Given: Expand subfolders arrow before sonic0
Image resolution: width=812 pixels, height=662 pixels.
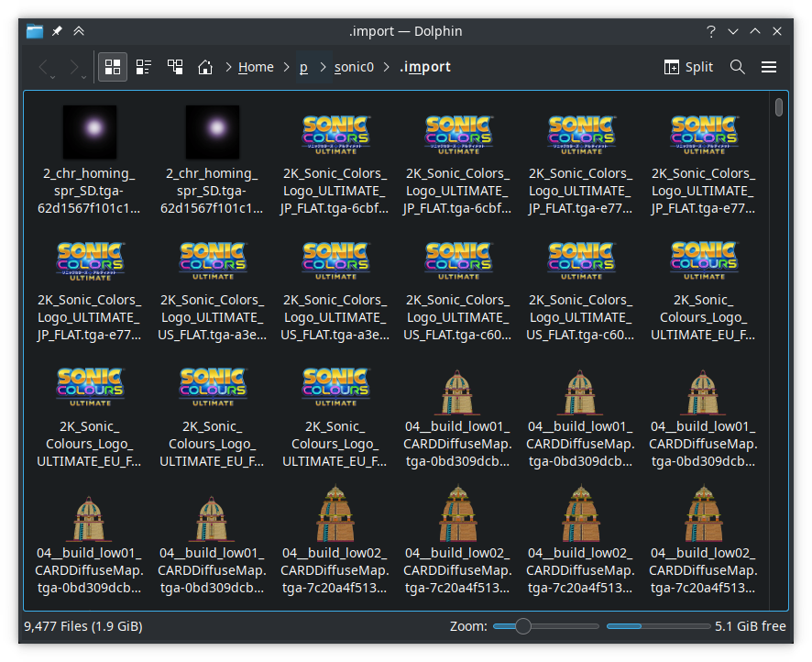Looking at the screenshot, I should [x=324, y=67].
